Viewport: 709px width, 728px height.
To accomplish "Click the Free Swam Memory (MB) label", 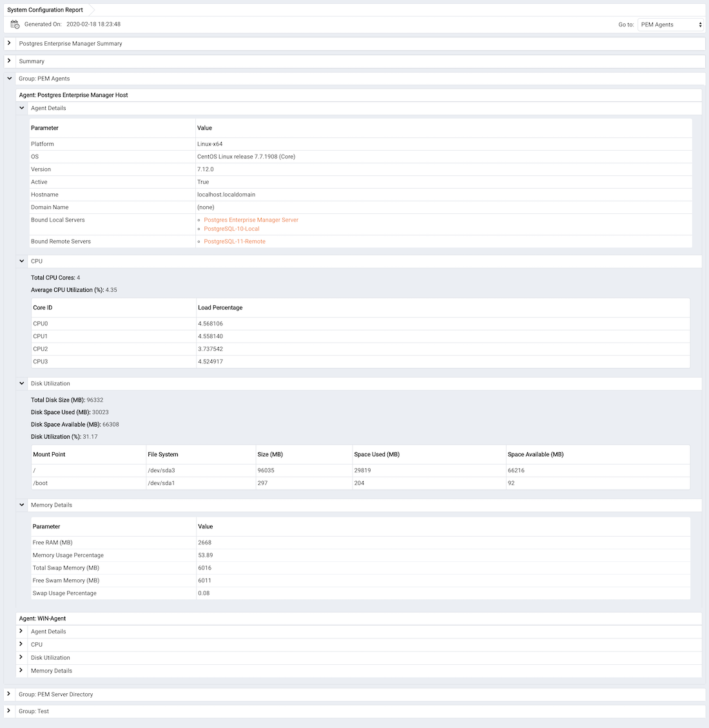I will [66, 581].
